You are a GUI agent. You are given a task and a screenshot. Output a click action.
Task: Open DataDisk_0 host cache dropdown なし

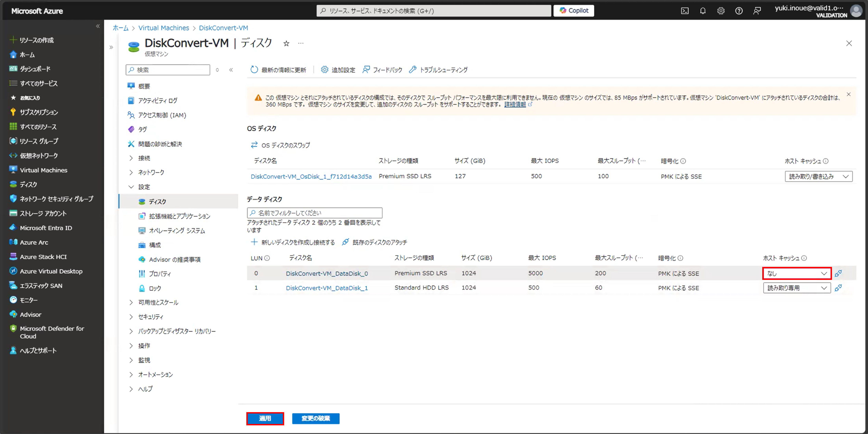(x=797, y=273)
